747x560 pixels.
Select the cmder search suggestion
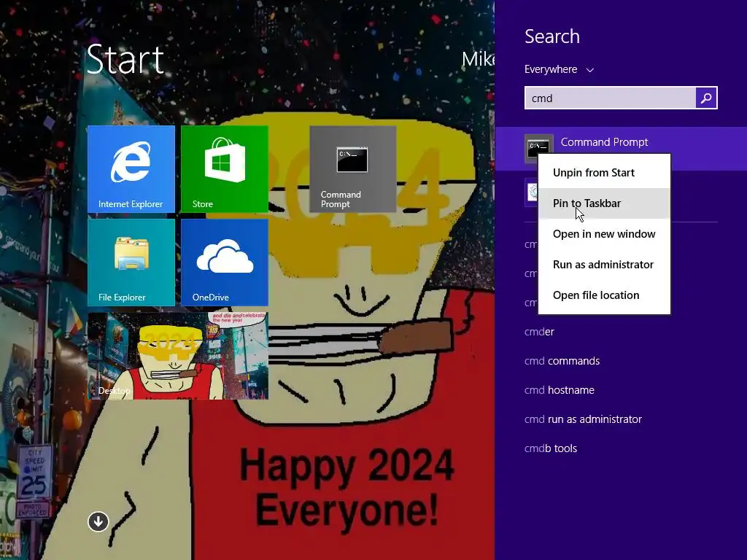click(539, 332)
